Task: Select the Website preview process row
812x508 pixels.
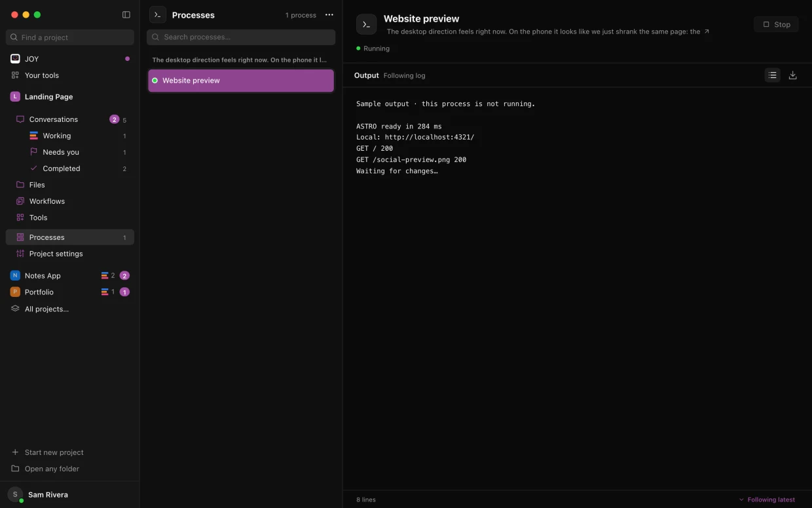Action: pyautogui.click(x=241, y=81)
